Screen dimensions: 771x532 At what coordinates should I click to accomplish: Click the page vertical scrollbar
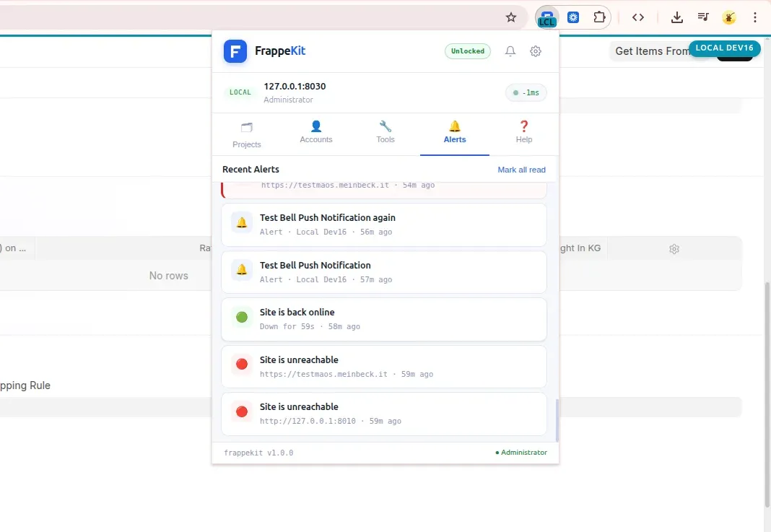click(767, 393)
